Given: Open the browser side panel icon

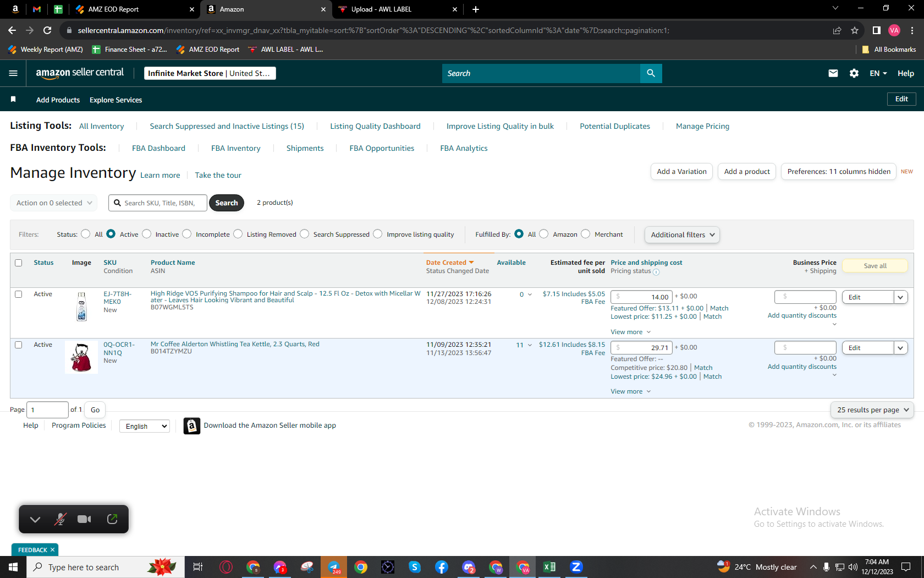Looking at the screenshot, I should point(877,30).
